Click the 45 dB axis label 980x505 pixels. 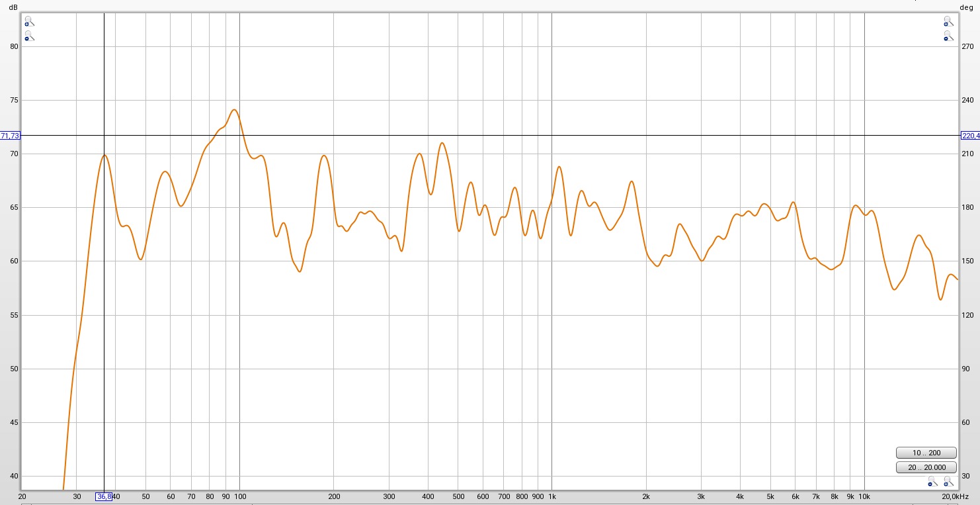(x=13, y=422)
